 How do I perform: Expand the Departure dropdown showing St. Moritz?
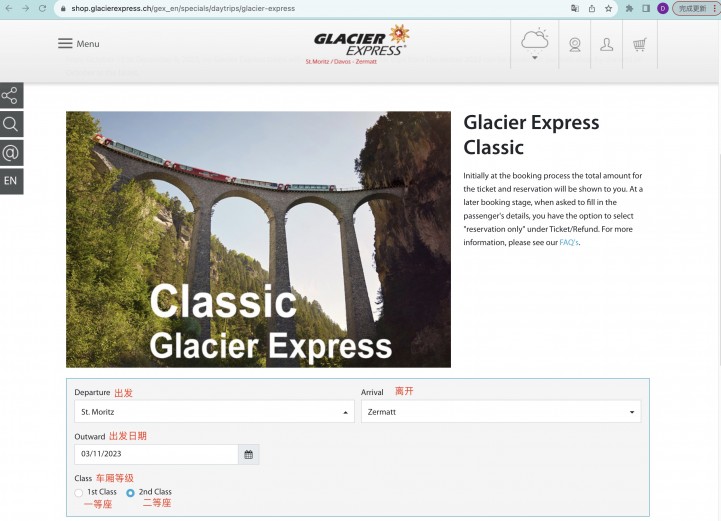pyautogui.click(x=214, y=412)
